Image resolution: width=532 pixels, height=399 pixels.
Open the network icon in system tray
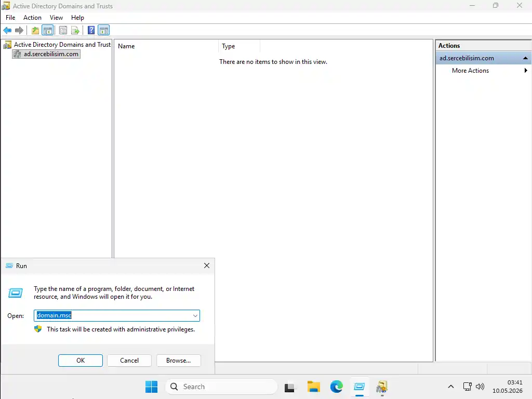tap(467, 387)
